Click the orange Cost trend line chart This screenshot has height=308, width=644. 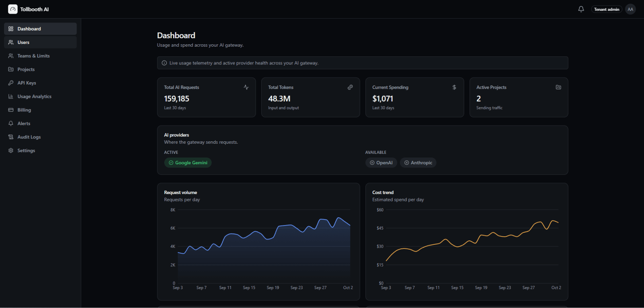(472, 242)
